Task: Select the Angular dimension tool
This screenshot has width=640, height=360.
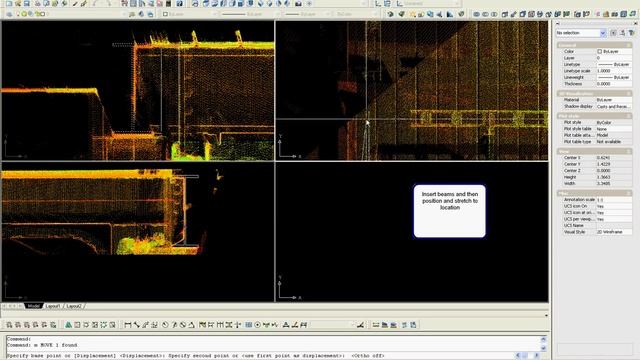Action: tap(191, 325)
